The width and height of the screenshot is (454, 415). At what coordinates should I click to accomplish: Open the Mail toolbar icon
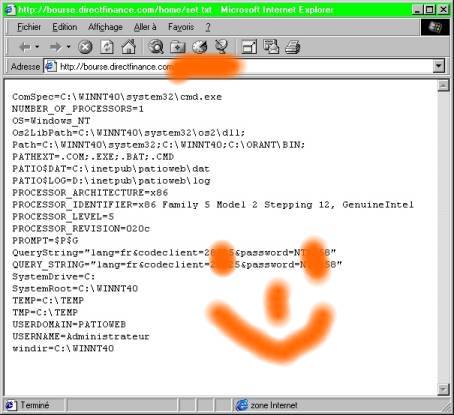(271, 47)
